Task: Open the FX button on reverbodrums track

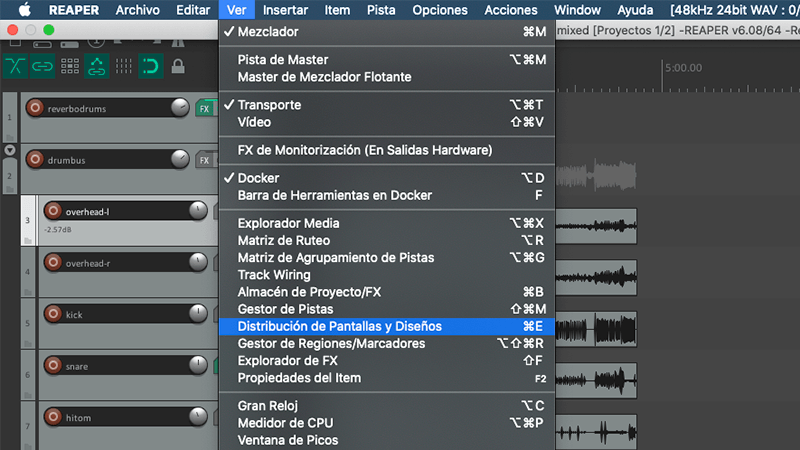Action: click(x=204, y=108)
